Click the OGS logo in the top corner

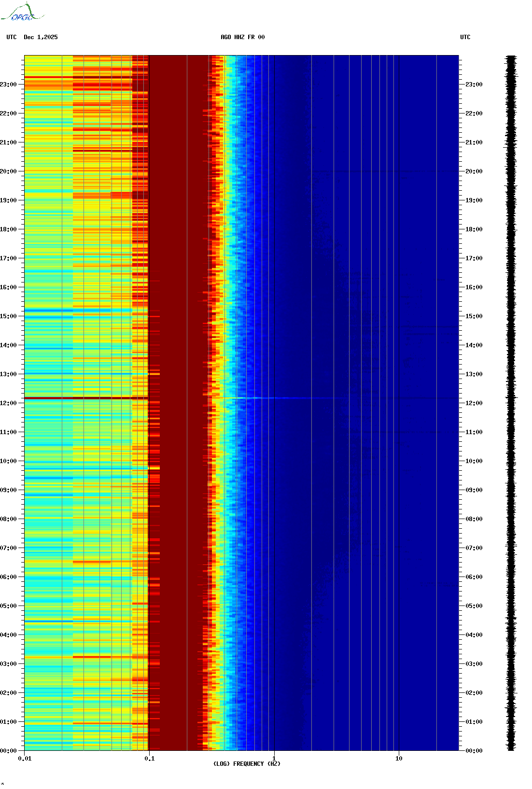coord(22,13)
